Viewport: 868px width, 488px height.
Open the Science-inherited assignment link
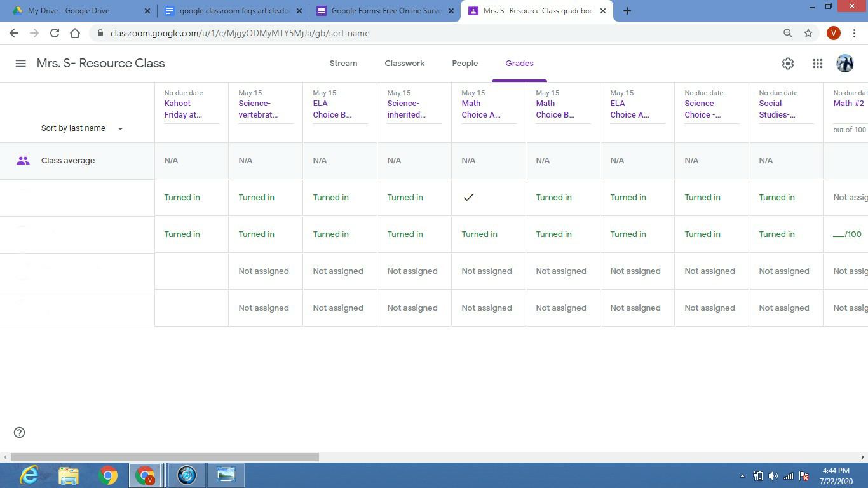tap(407, 109)
